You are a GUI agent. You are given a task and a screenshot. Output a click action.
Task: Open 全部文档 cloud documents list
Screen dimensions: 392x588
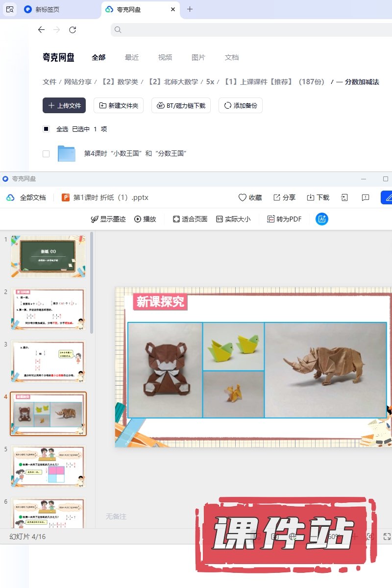pos(26,197)
